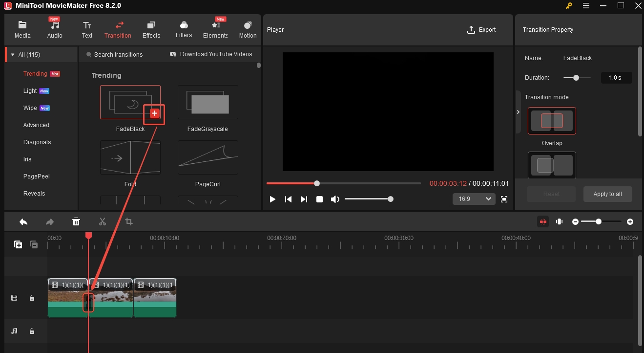This screenshot has width=644, height=353.
Task: Choose the transition mode below Overlap
Action: 552,165
